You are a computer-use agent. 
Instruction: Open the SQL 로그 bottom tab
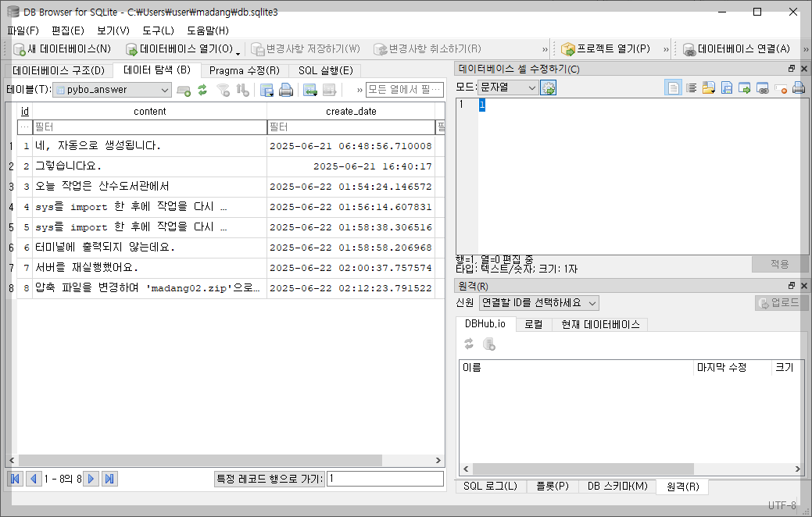pos(491,487)
